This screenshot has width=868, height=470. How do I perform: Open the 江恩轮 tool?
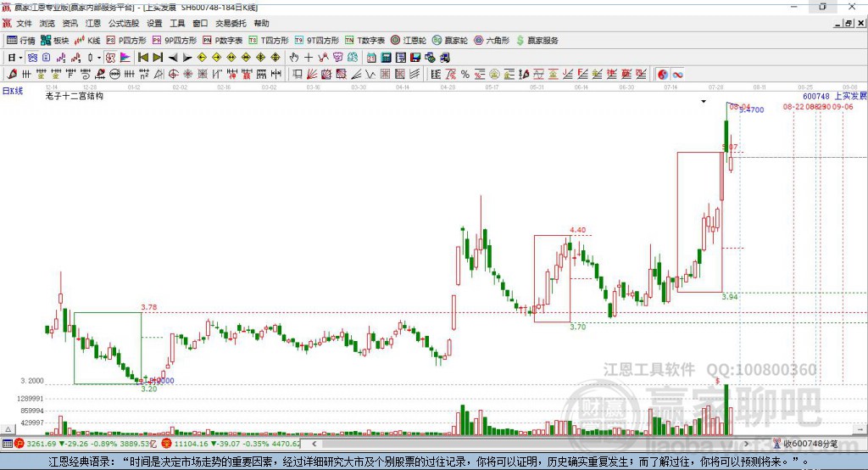click(x=409, y=41)
